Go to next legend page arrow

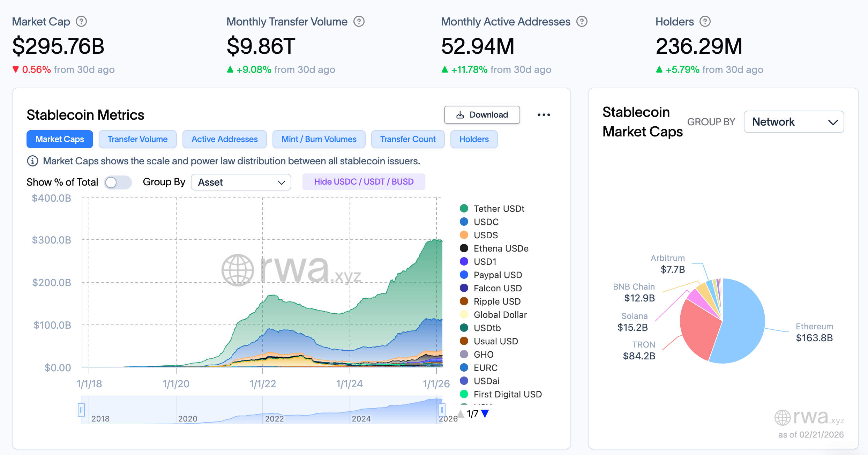point(485,414)
